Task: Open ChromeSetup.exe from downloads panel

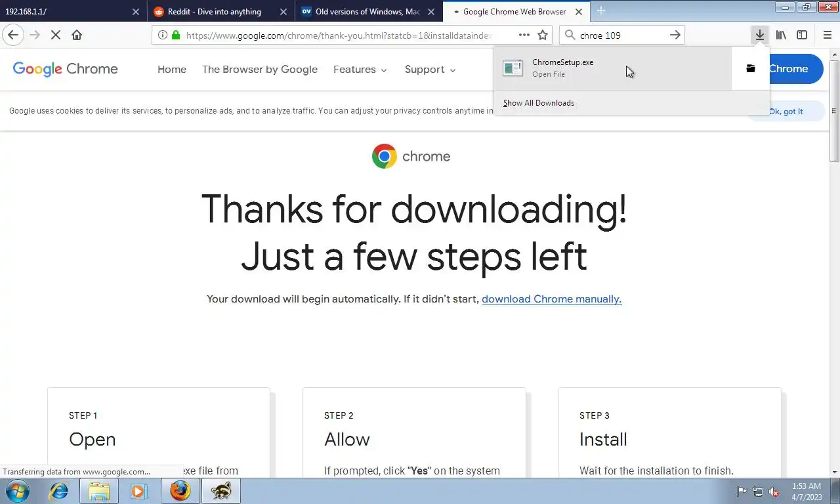Action: coord(613,68)
